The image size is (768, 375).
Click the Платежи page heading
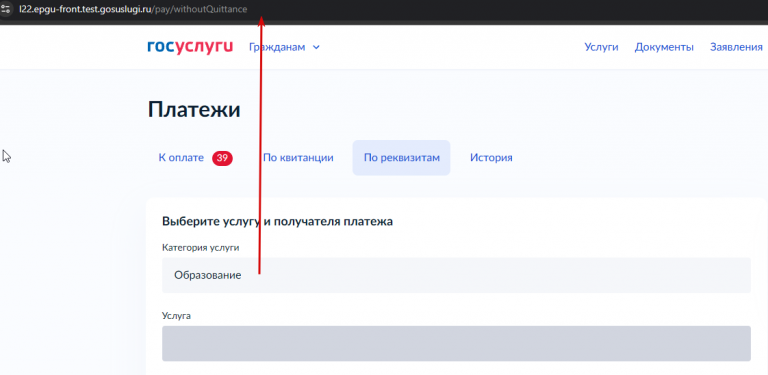[194, 110]
